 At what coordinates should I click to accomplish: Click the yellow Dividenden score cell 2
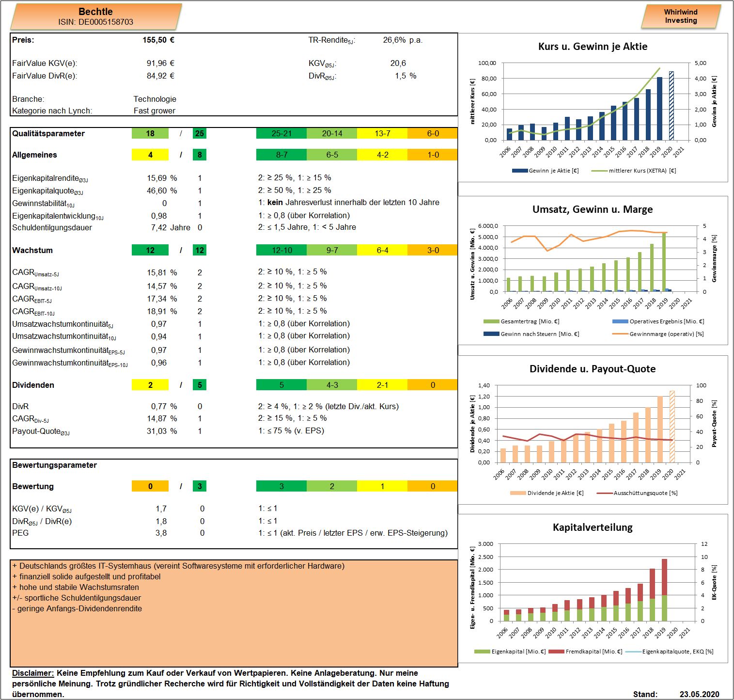[150, 385]
